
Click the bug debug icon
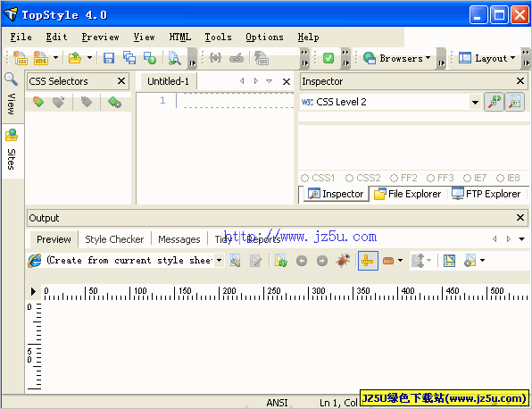click(343, 261)
